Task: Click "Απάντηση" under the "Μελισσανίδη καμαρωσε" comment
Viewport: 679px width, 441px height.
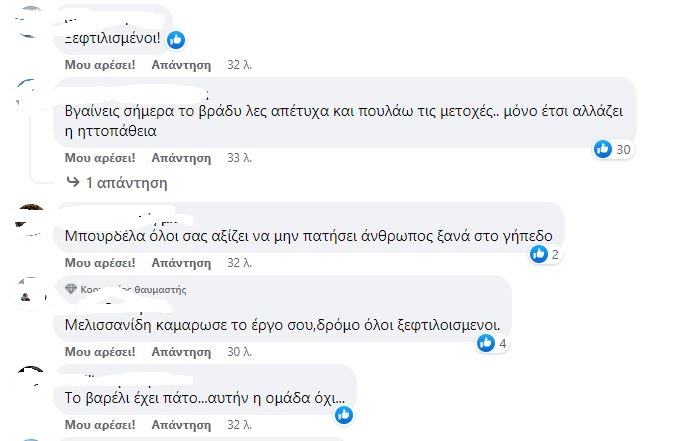Action: point(181,351)
